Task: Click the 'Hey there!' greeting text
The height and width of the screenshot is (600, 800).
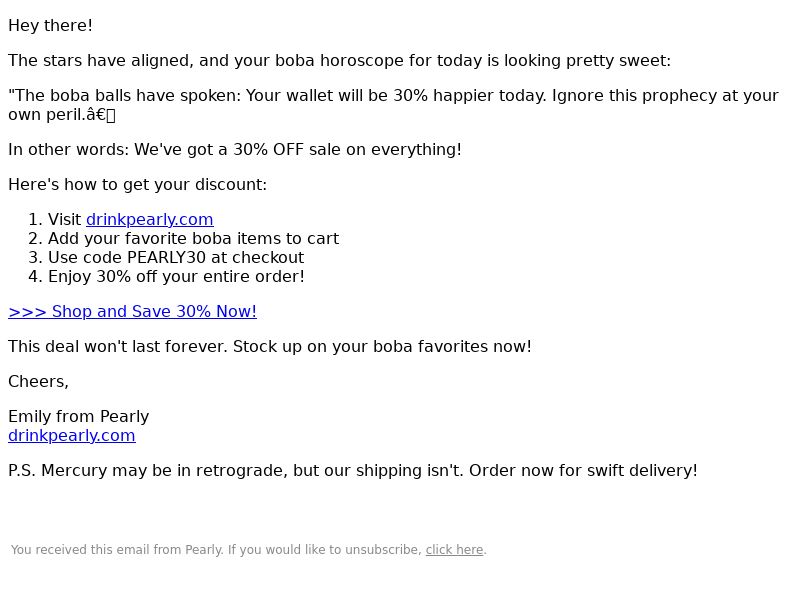Action: point(51,26)
